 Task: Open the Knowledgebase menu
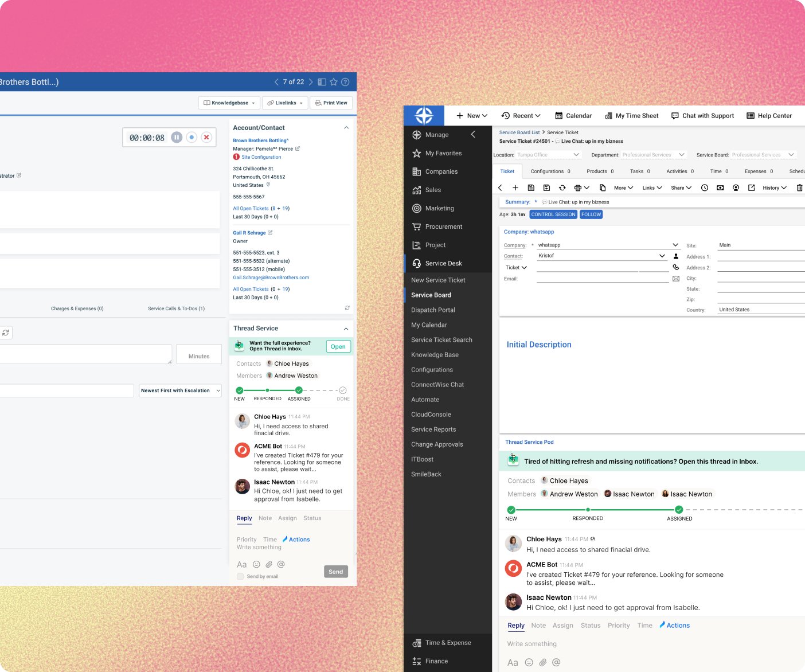pyautogui.click(x=229, y=103)
